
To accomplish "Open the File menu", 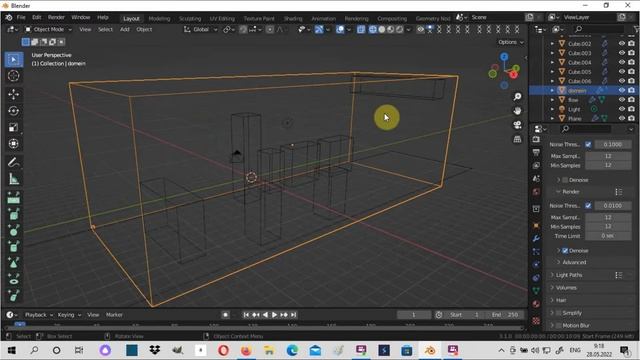I will click(x=21, y=18).
